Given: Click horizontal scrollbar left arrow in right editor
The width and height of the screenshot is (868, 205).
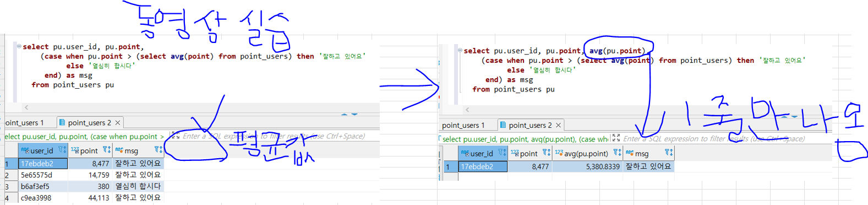Looking at the screenshot, I should tap(467, 110).
